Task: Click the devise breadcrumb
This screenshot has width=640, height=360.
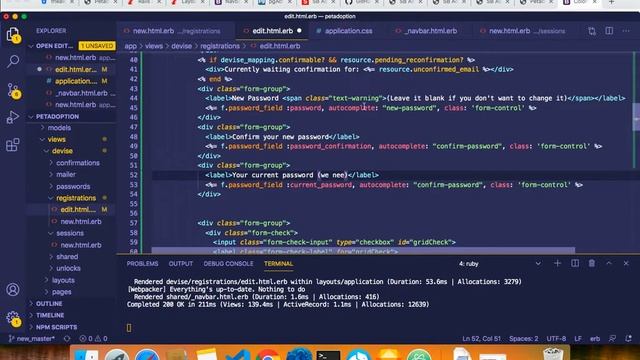Action: point(182,46)
